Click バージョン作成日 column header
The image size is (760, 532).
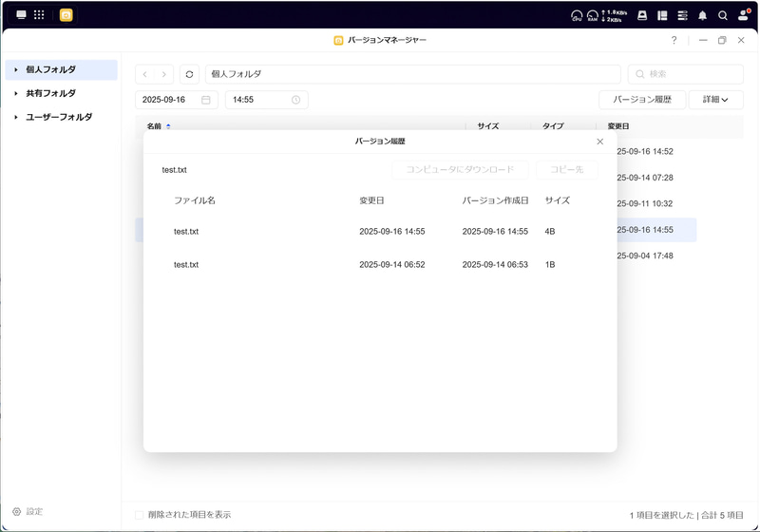point(495,200)
